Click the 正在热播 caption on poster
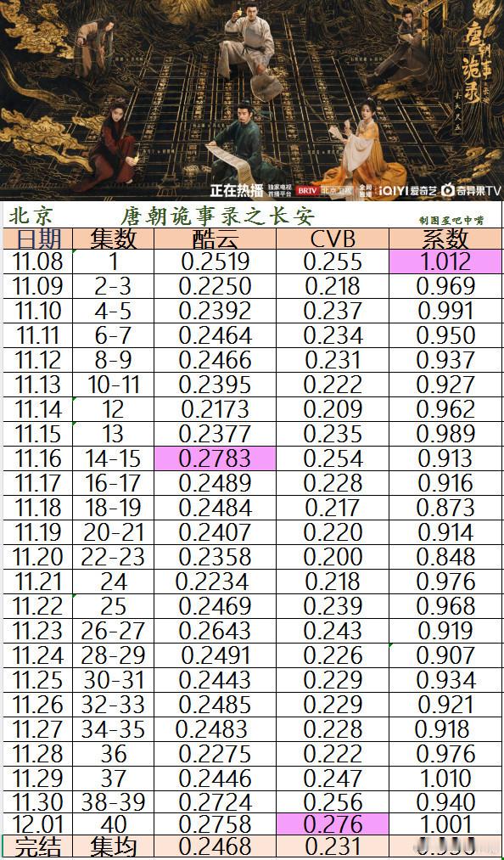Screen dimensions: 504x860 237,190
